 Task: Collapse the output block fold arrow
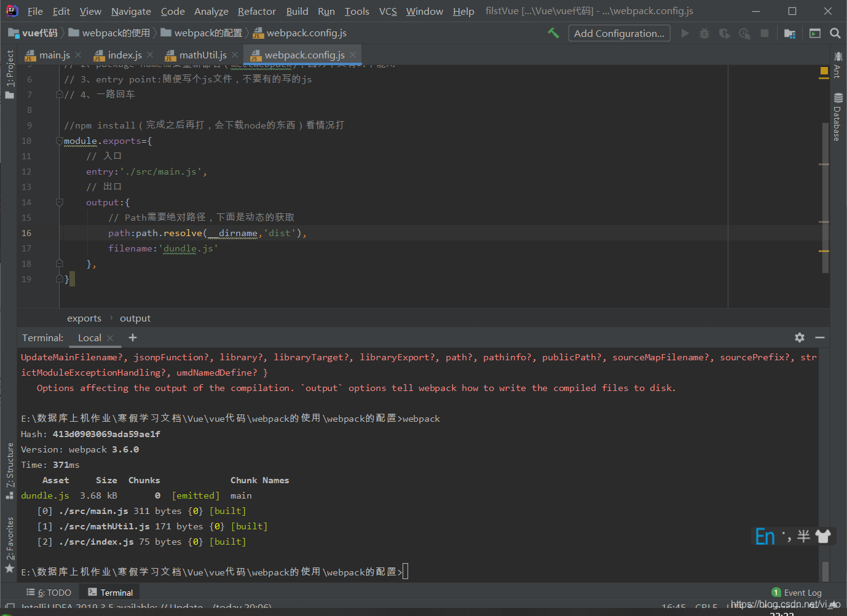point(59,202)
